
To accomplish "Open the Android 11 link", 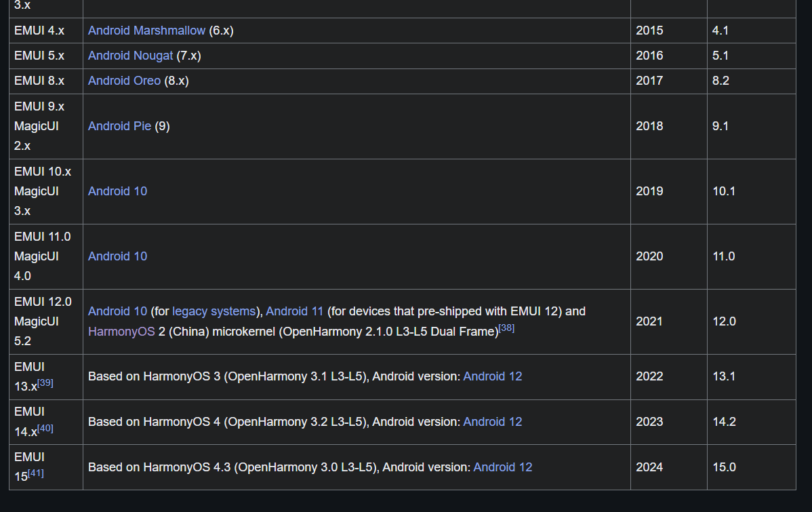I will pos(295,311).
